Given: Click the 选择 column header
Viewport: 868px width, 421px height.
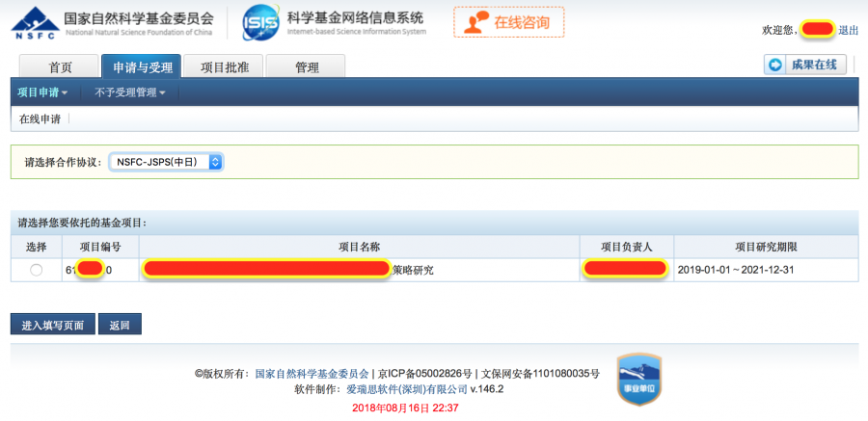Looking at the screenshot, I should click(36, 247).
